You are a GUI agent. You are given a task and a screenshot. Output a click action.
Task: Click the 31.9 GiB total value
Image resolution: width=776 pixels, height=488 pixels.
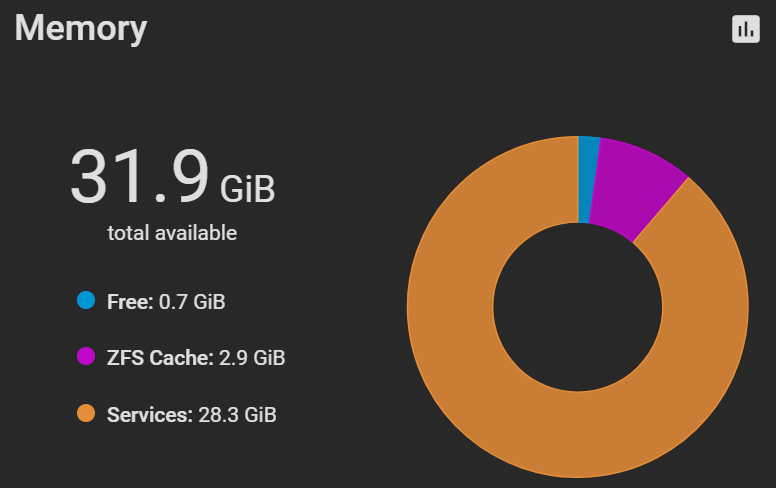coord(172,177)
